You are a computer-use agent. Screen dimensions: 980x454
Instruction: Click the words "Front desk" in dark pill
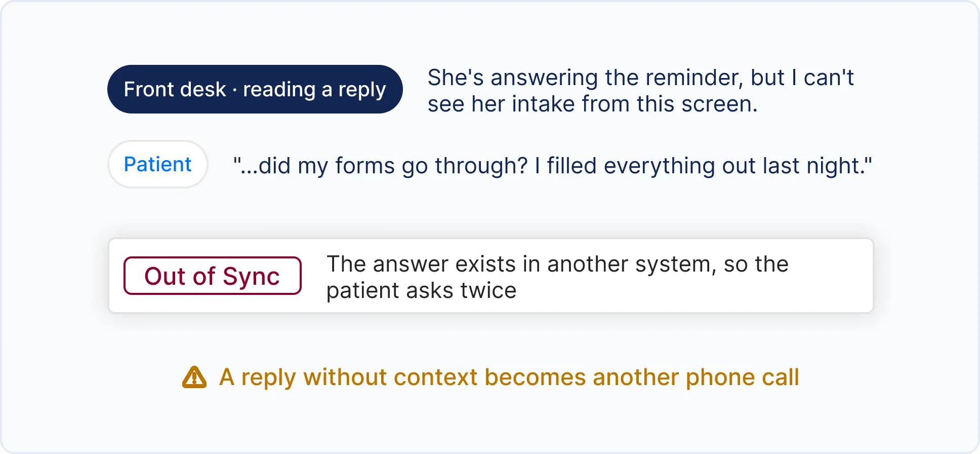175,89
